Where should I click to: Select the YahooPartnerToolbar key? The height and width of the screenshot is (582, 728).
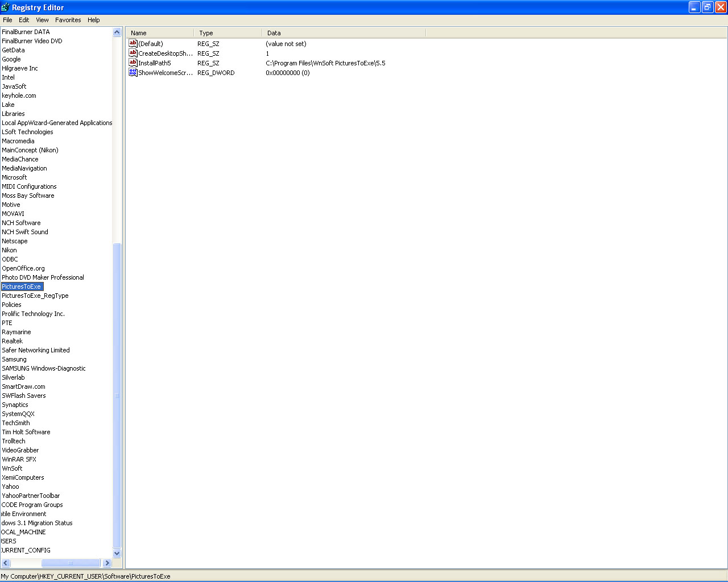pyautogui.click(x=31, y=496)
